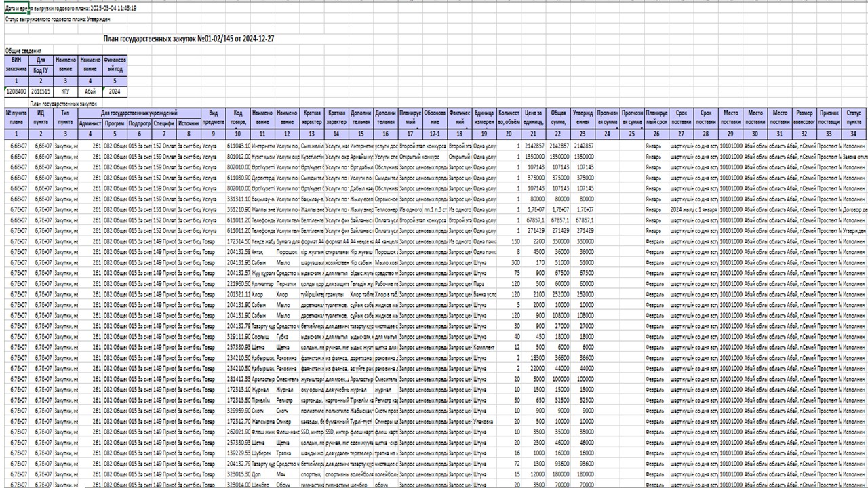Select the 'Единица измерен' column header
The height and width of the screenshot is (488, 868).
coord(484,117)
